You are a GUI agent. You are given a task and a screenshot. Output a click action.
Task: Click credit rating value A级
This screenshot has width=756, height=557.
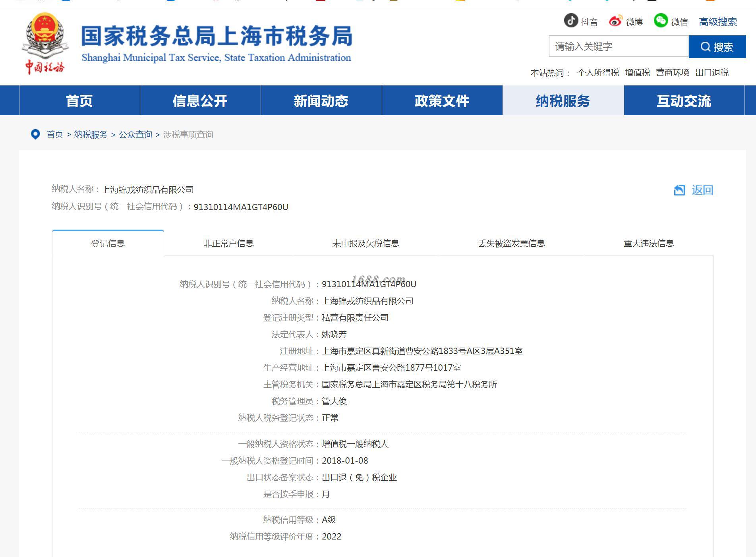point(329,520)
